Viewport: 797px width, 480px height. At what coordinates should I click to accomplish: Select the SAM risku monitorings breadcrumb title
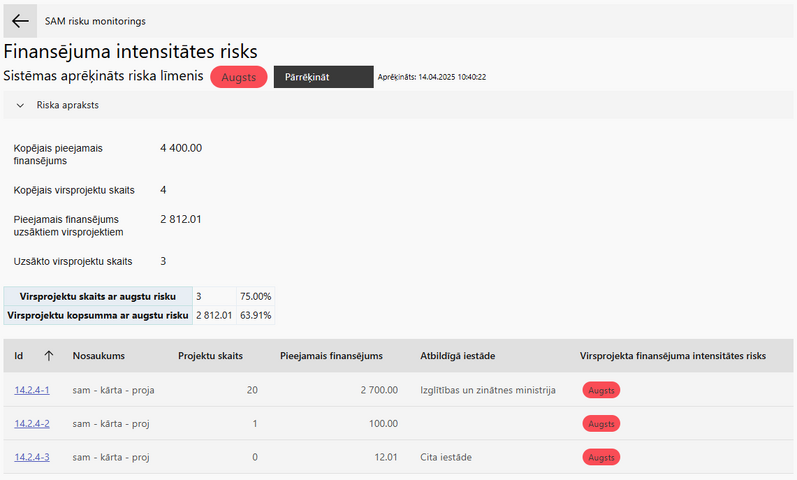point(95,21)
